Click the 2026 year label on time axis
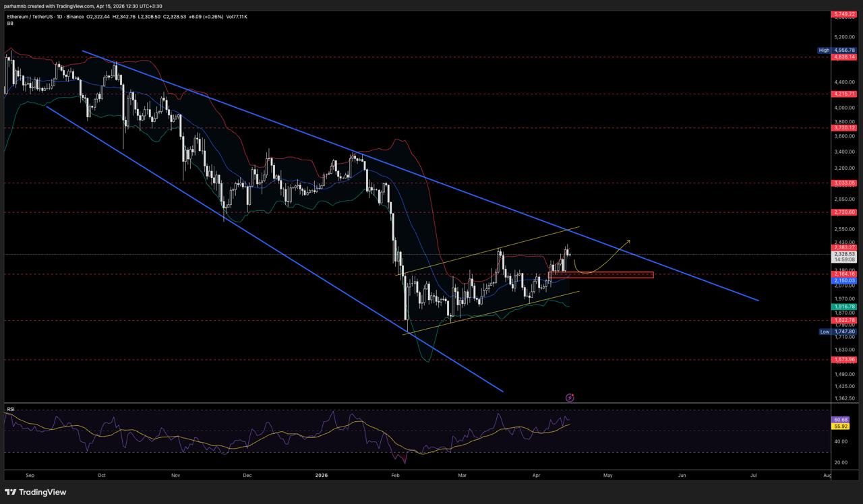The image size is (863, 504). tap(322, 475)
